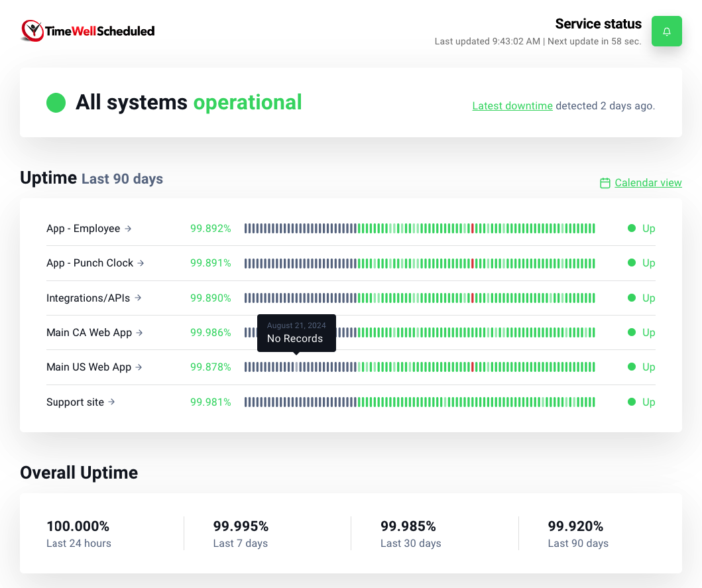The height and width of the screenshot is (588, 702).
Task: Open the App - Employee monitor details
Action: pyautogui.click(x=83, y=229)
